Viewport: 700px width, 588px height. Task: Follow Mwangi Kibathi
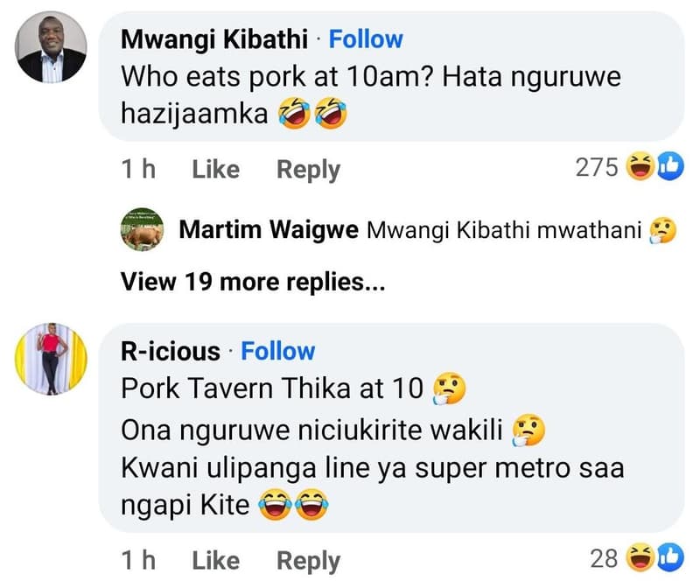(x=366, y=38)
